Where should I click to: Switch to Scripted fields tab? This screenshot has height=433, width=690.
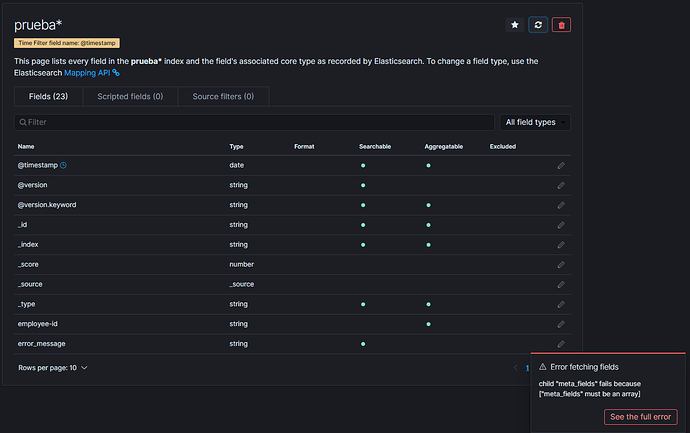[x=130, y=97]
